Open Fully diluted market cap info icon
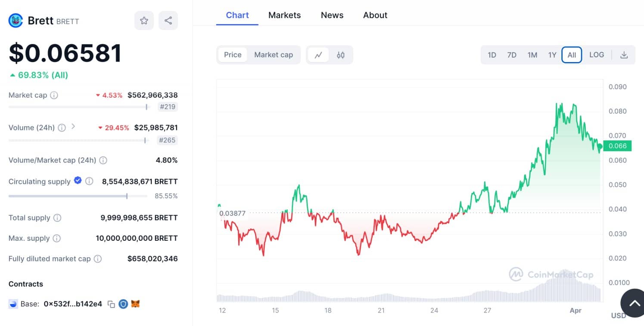The height and width of the screenshot is (326, 644). point(98,259)
